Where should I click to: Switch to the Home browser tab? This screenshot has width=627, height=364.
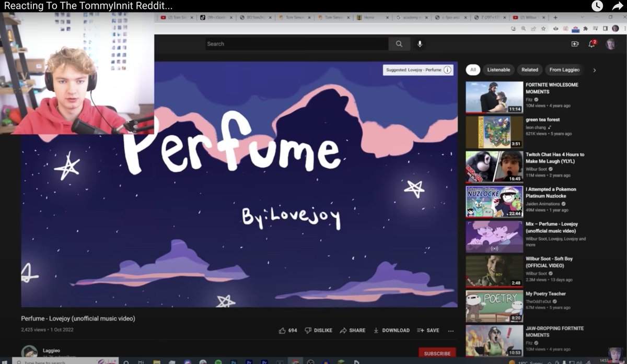tap(373, 17)
